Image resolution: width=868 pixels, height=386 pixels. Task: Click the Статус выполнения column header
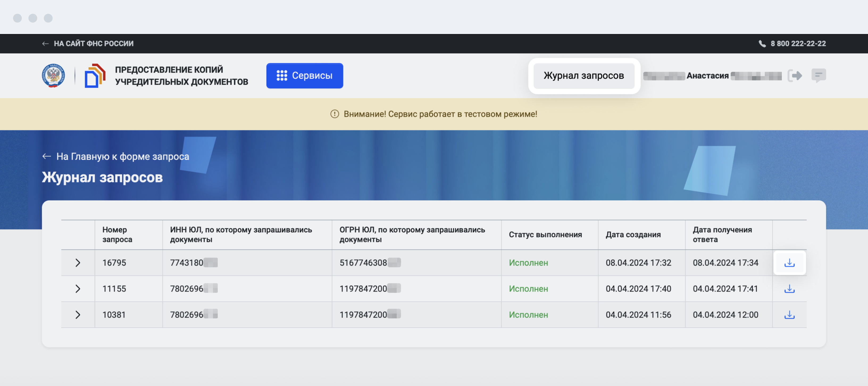click(545, 234)
